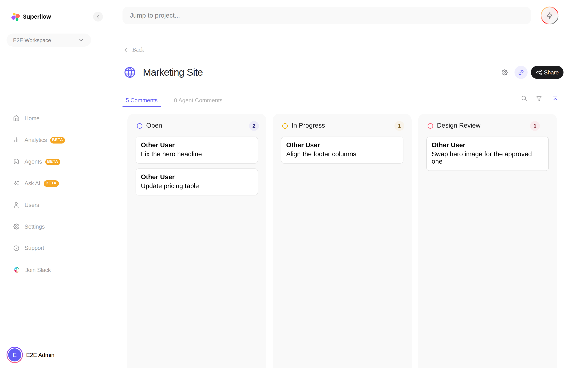Open Support in the sidebar
This screenshot has width=588, height=368.
click(34, 248)
